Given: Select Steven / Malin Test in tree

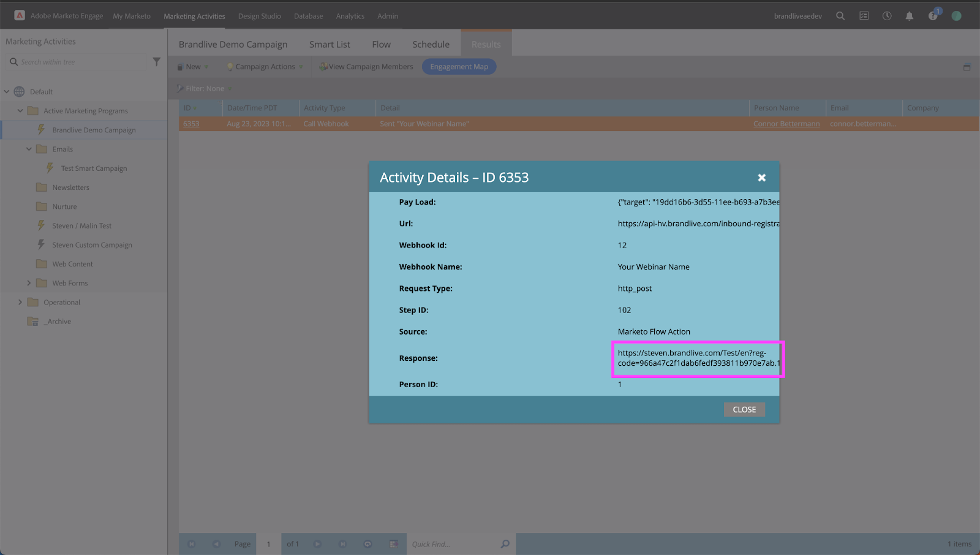Looking at the screenshot, I should pos(81,225).
